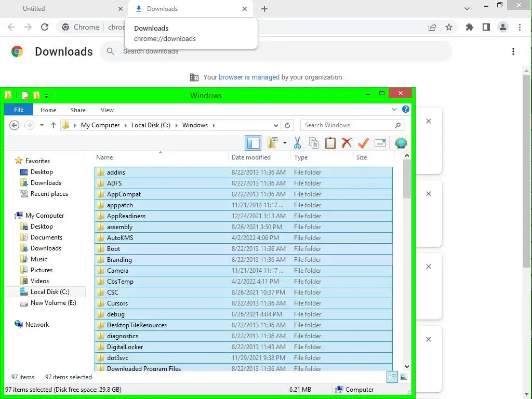Paste using the clipboard icon
This screenshot has height=399, width=532.
pyautogui.click(x=330, y=143)
